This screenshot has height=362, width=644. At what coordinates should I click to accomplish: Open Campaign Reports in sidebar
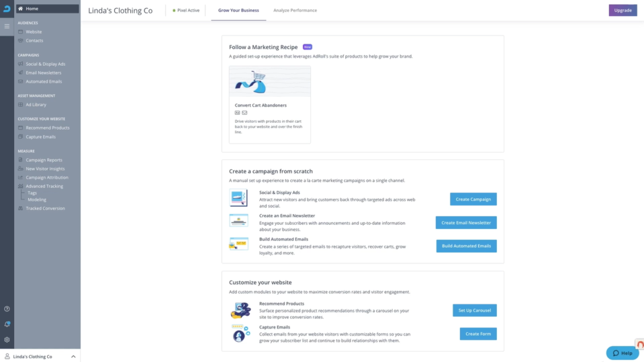pyautogui.click(x=44, y=160)
